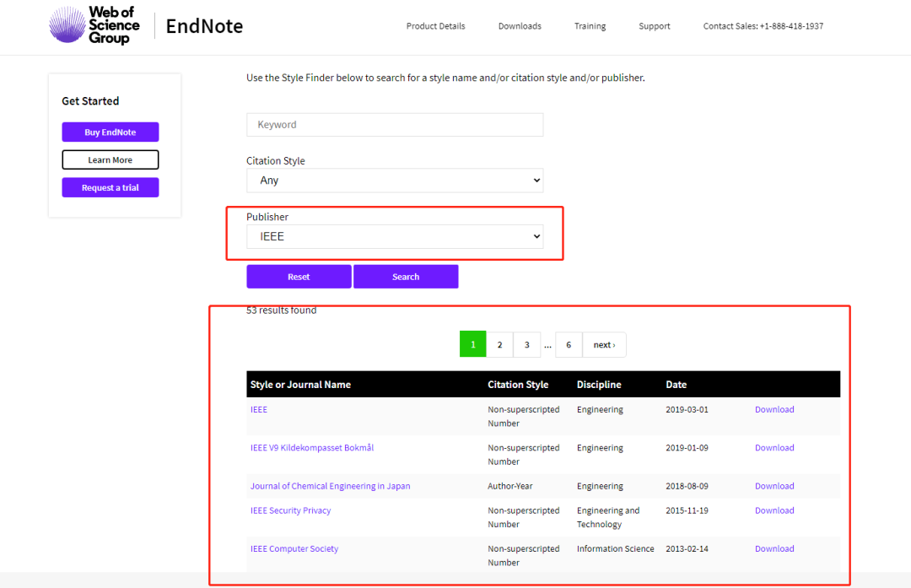911x588 pixels.
Task: Open IEEE V9 Kildekompasset Bokmål link
Action: (312, 448)
